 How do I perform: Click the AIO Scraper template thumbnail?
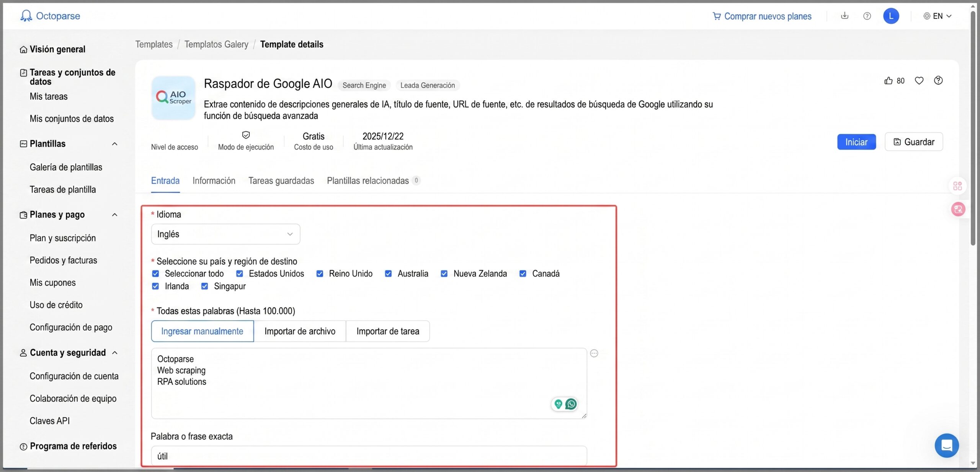tap(173, 98)
